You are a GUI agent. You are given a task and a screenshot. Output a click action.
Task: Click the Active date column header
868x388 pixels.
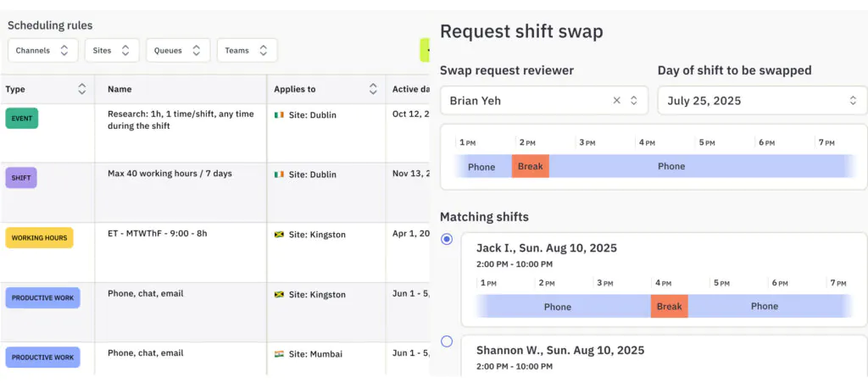(x=411, y=89)
